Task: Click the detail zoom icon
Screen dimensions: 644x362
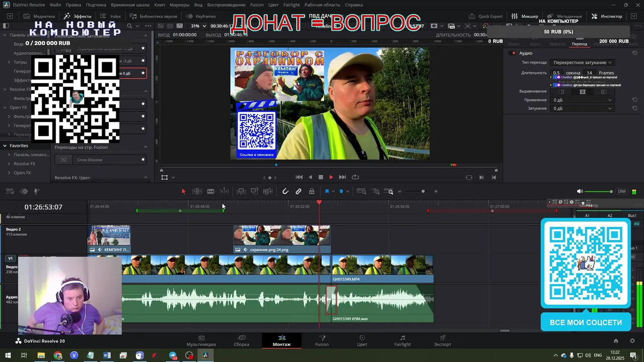Action: tap(376, 192)
